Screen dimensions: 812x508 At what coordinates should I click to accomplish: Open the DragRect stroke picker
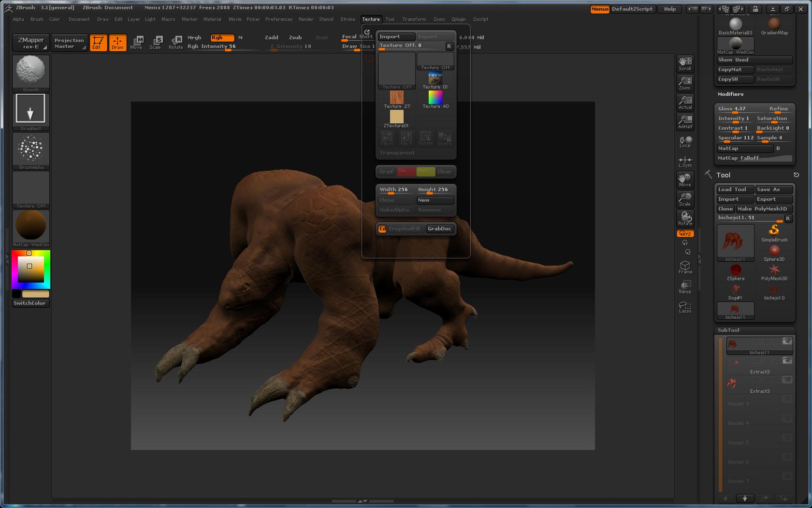(x=31, y=111)
